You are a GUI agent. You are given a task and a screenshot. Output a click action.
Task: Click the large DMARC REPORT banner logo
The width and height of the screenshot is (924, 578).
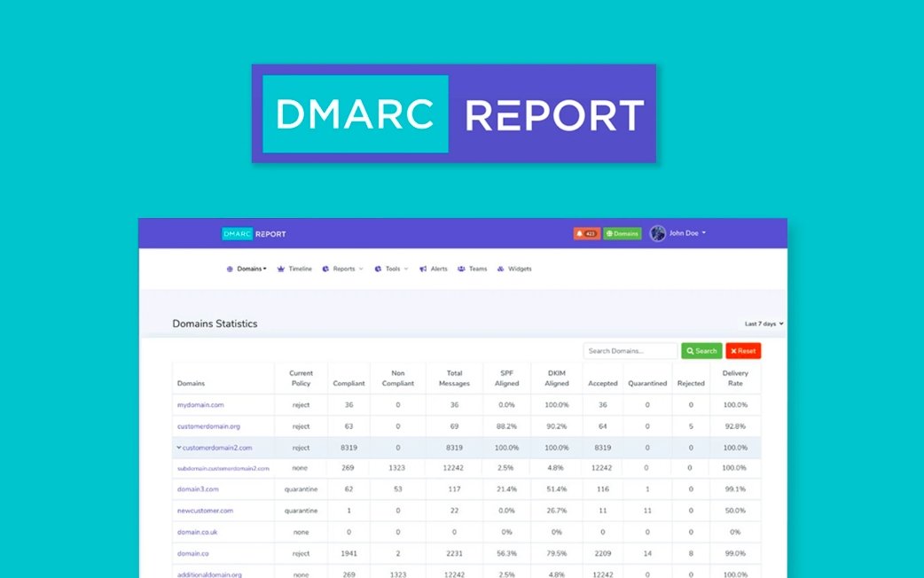[454, 113]
